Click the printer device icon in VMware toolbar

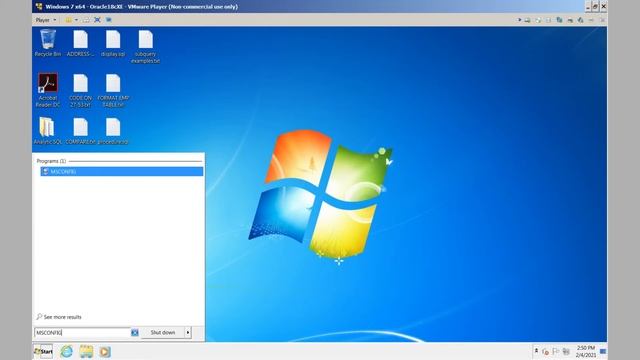point(570,20)
